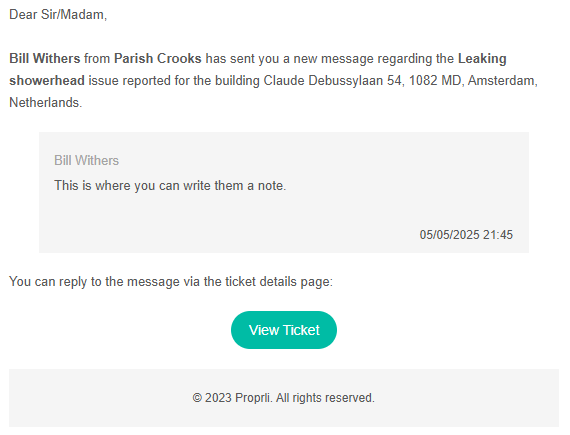Click the 'All rights reserved' footer text
Image resolution: width=570 pixels, height=435 pixels.
[x=325, y=398]
